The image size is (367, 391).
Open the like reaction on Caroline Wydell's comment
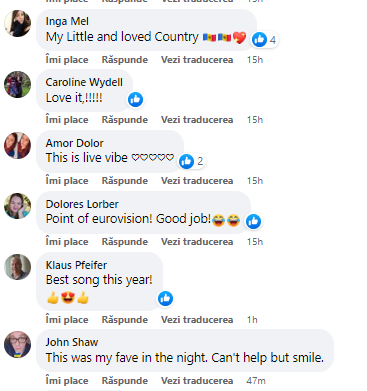136,99
